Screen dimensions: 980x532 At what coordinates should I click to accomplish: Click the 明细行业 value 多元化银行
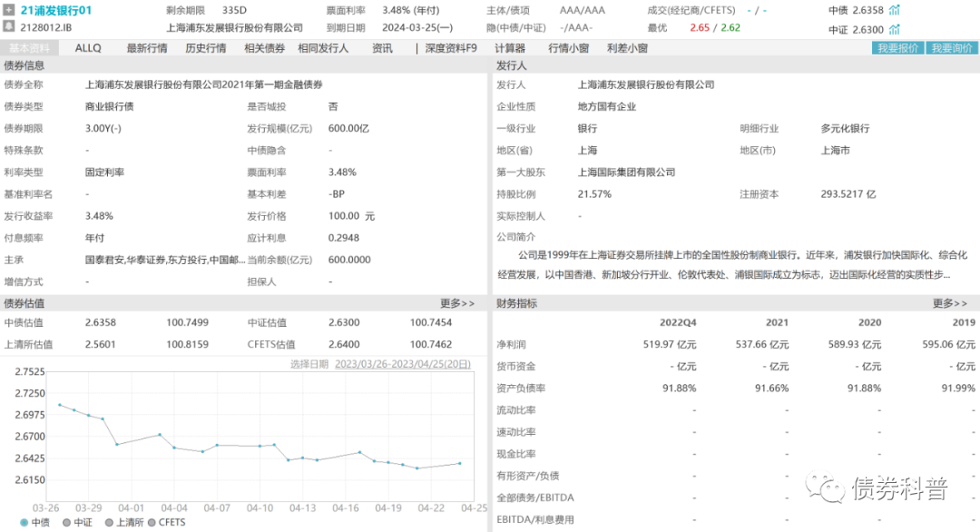845,128
